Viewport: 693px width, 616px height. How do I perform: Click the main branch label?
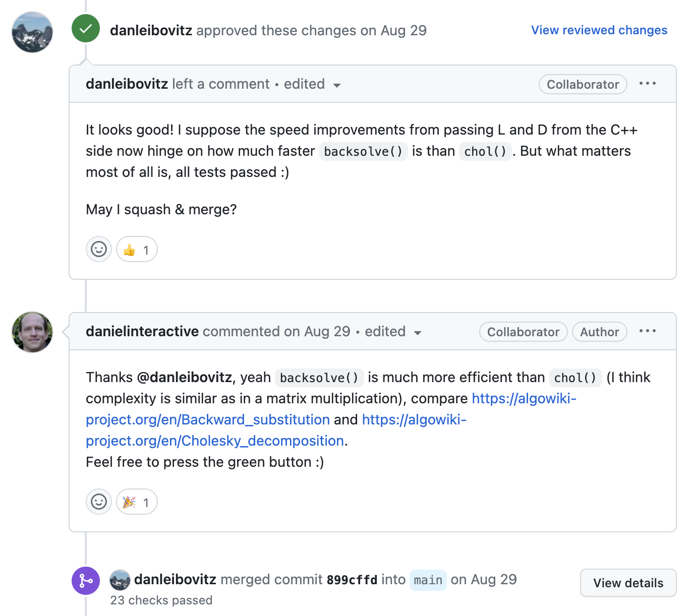[428, 580]
